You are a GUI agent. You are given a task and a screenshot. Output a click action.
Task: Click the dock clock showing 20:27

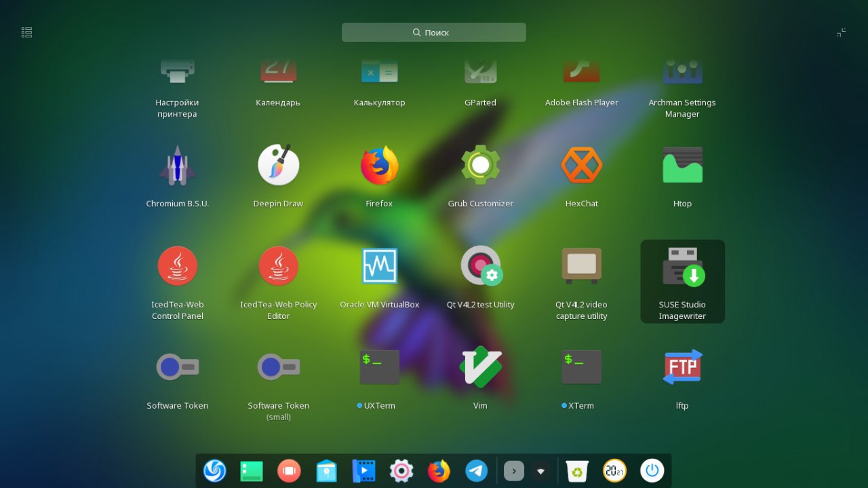coord(614,470)
